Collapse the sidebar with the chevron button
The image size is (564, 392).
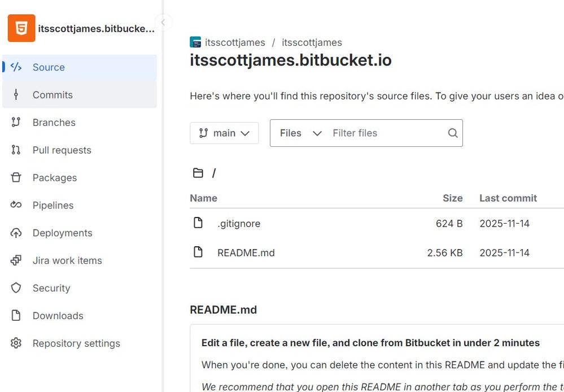pyautogui.click(x=163, y=23)
